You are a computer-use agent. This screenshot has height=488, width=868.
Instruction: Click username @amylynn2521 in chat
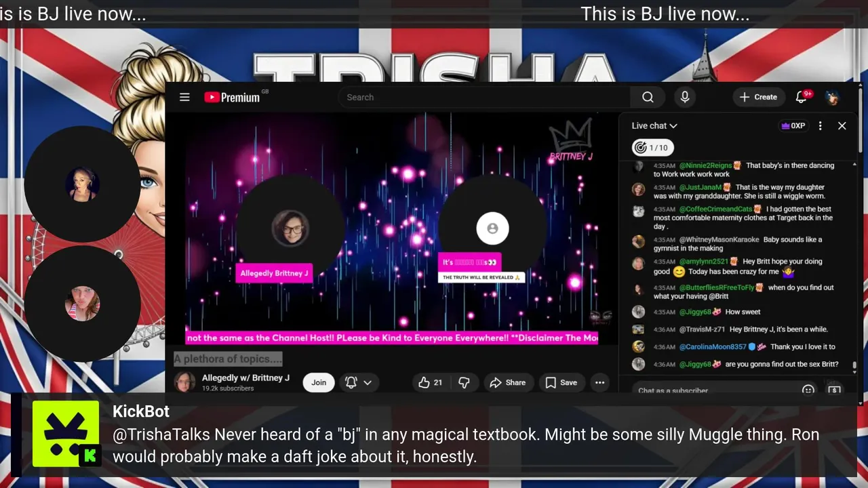pos(703,262)
